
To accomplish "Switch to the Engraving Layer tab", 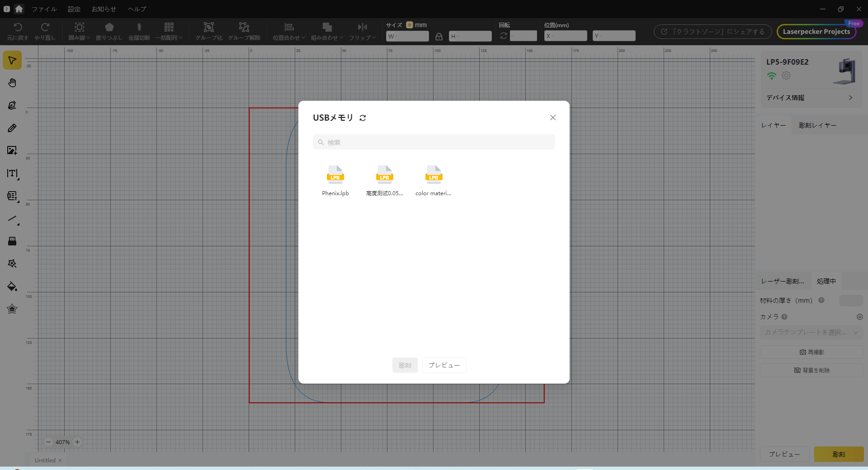I will [817, 125].
